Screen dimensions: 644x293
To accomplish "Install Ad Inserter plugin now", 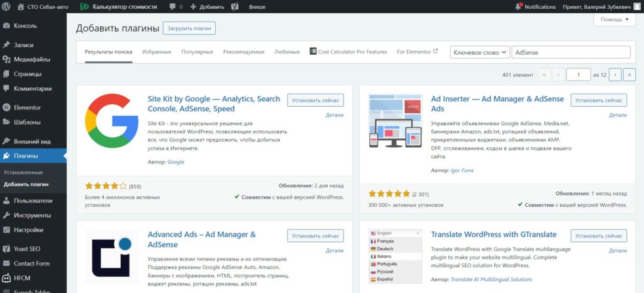I will pyautogui.click(x=599, y=100).
